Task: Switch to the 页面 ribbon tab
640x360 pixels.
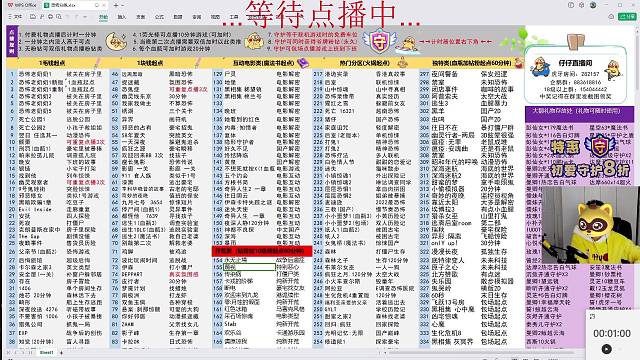Action: point(140,17)
